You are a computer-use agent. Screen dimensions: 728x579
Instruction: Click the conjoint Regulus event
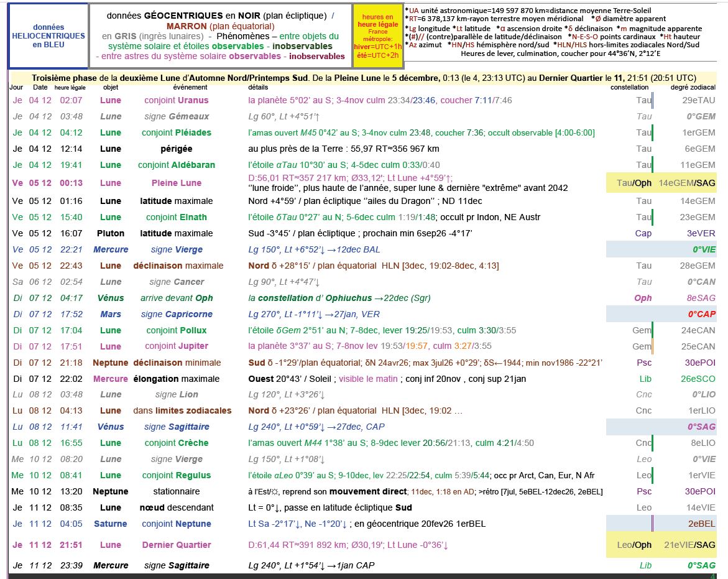[x=175, y=475]
